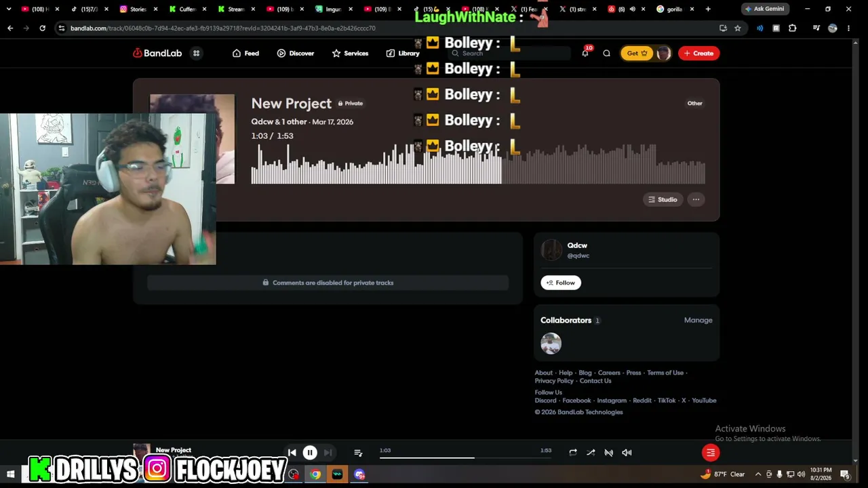Click the red floating menu button
The image size is (868, 488).
point(711,453)
